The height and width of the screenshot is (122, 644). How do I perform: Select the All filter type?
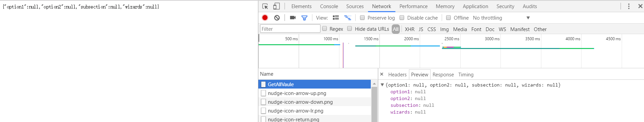point(396,29)
